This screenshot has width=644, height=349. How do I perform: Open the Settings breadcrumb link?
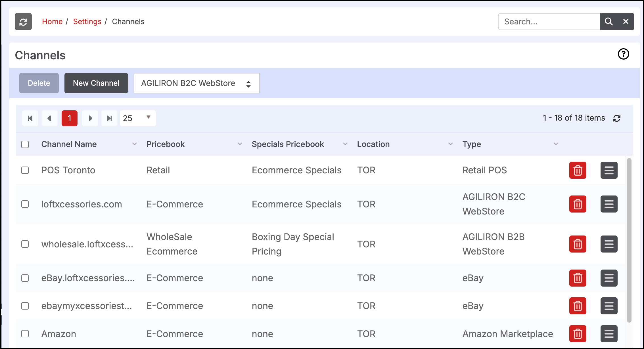click(87, 22)
